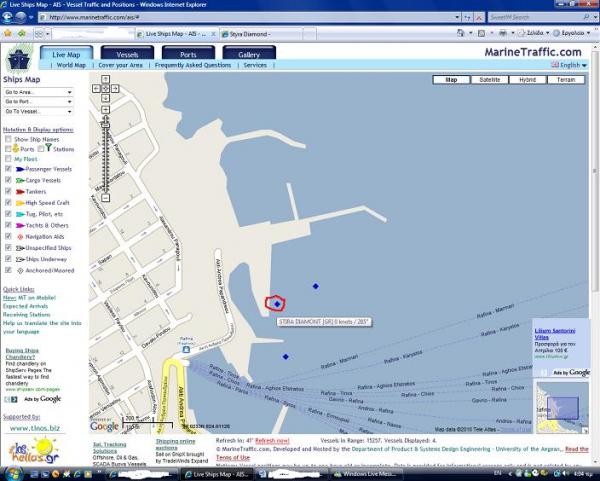600x481 pixels.
Task: Toggle the Passenger Vessels checkbox
Action: (8, 170)
